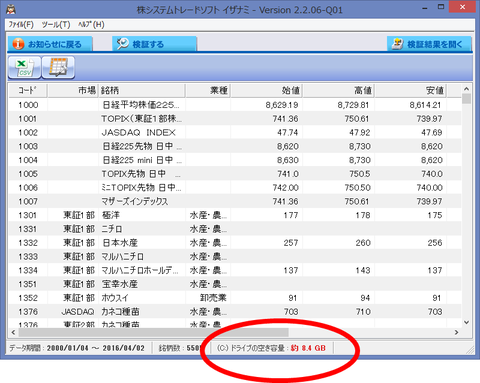Click code cell 1333

[28, 257]
